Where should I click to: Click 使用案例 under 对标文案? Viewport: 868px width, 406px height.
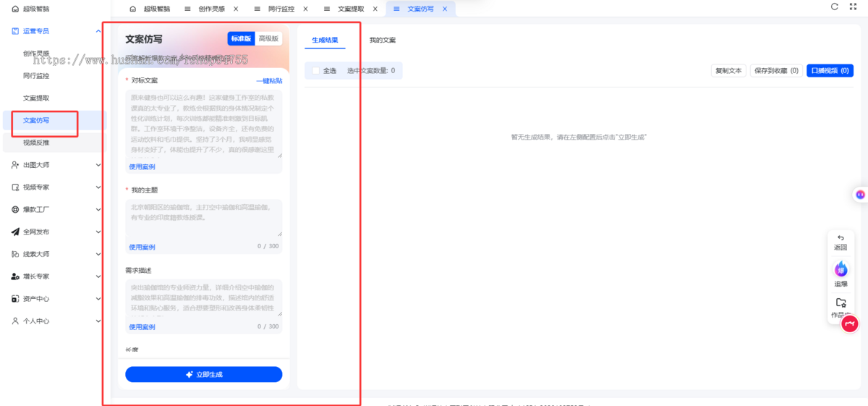click(x=142, y=167)
